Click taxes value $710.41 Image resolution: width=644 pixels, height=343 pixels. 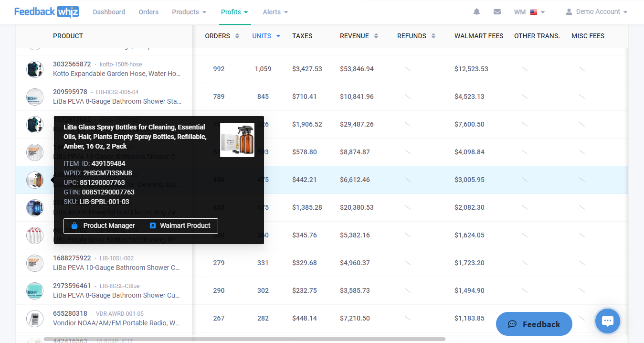click(x=305, y=96)
